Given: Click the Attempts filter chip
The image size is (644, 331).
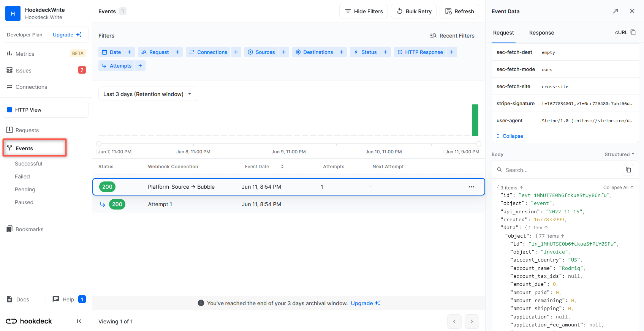Looking at the screenshot, I should (x=117, y=66).
